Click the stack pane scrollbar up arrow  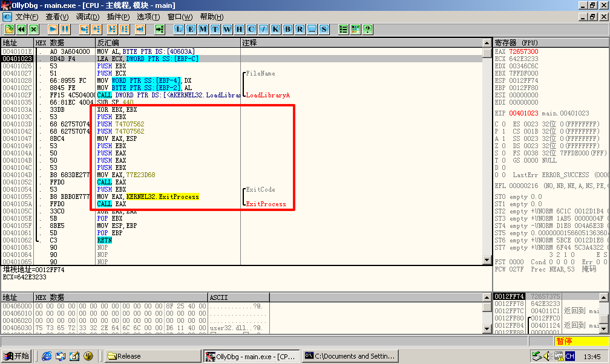(x=603, y=297)
